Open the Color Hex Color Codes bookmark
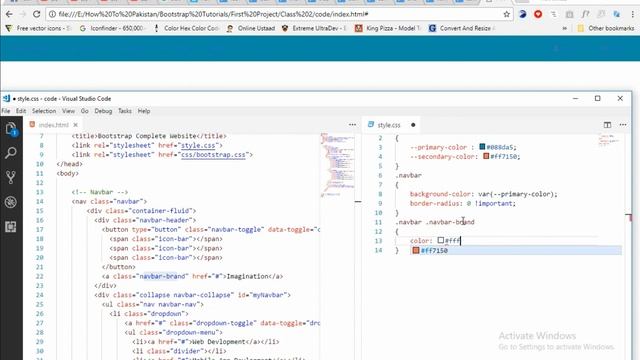 (x=187, y=28)
